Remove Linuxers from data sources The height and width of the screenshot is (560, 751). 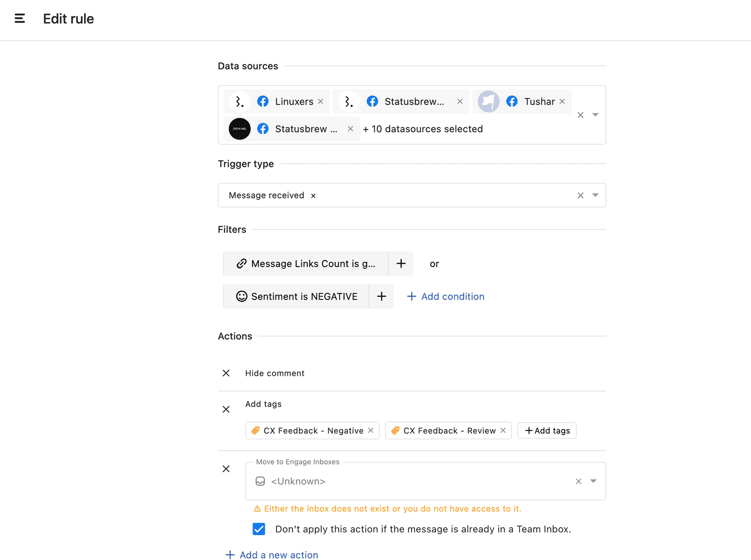321,102
